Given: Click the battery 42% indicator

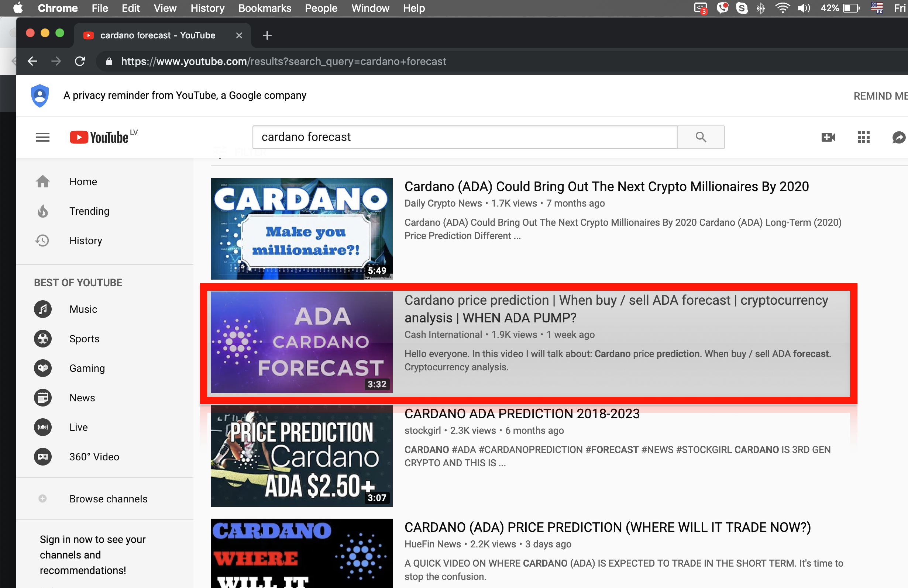Looking at the screenshot, I should coord(840,8).
